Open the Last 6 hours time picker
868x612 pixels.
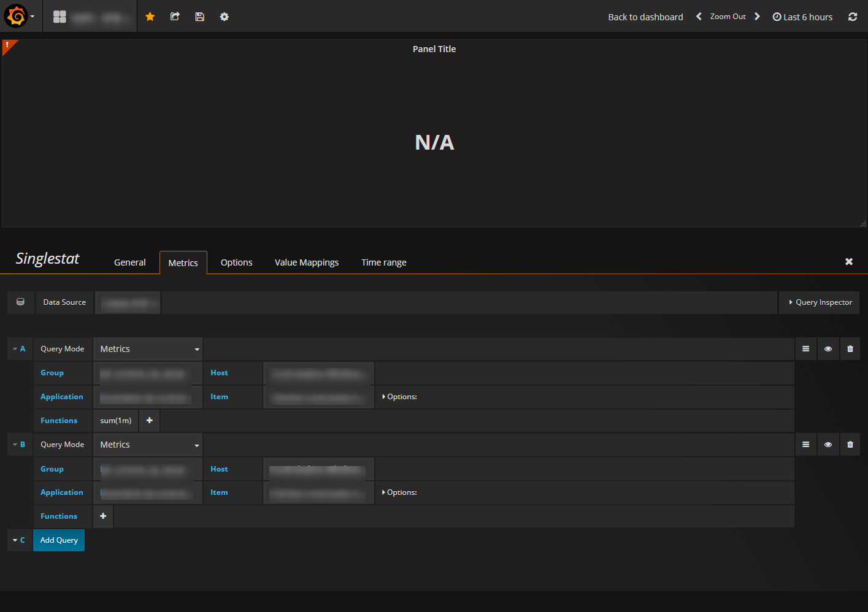(x=802, y=17)
